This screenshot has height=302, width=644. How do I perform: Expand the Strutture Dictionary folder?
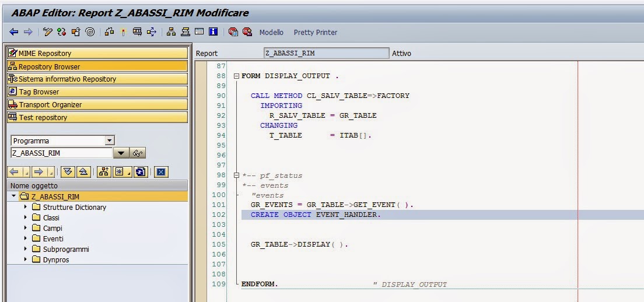[26, 207]
